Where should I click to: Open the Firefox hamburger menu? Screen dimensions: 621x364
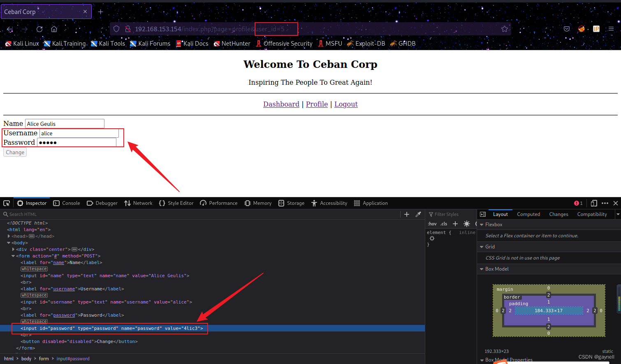[x=611, y=29]
